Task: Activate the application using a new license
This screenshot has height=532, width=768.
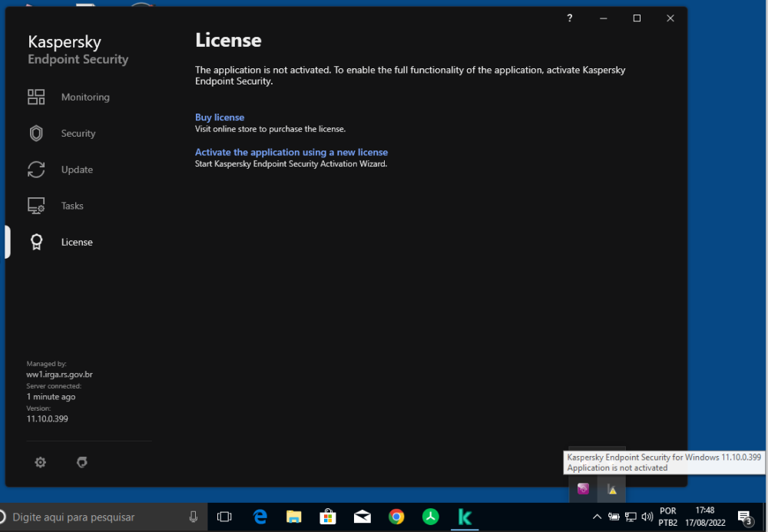Action: 291,152
